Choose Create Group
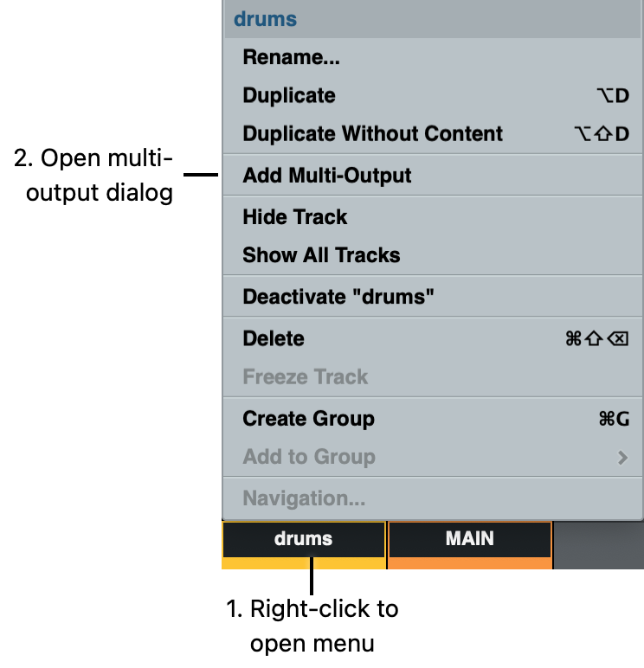644x668 pixels. [x=309, y=419]
